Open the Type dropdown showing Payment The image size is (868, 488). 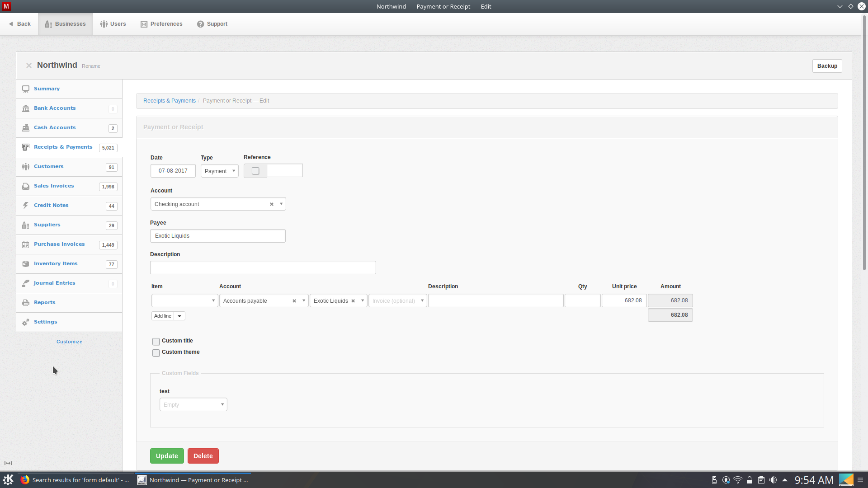click(x=219, y=171)
